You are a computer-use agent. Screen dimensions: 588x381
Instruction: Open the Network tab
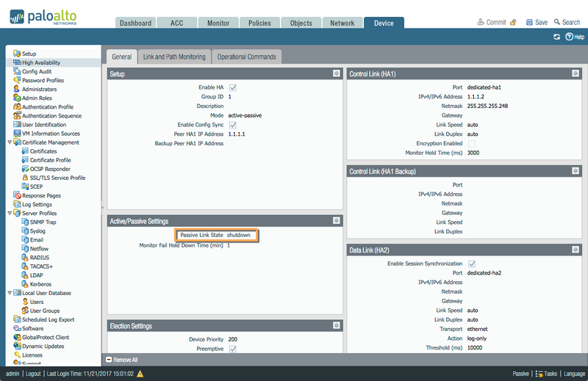343,23
